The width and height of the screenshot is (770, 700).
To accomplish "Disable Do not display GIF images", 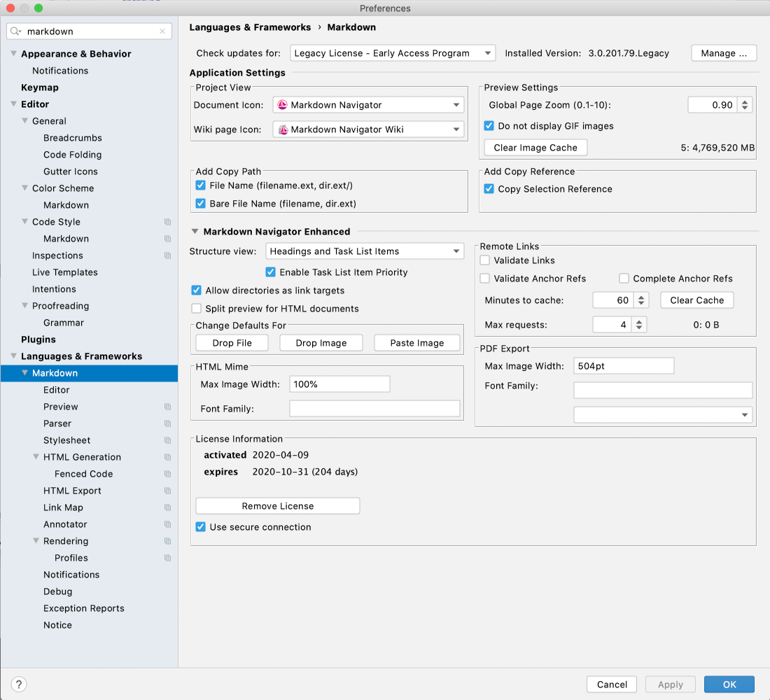I will 489,126.
